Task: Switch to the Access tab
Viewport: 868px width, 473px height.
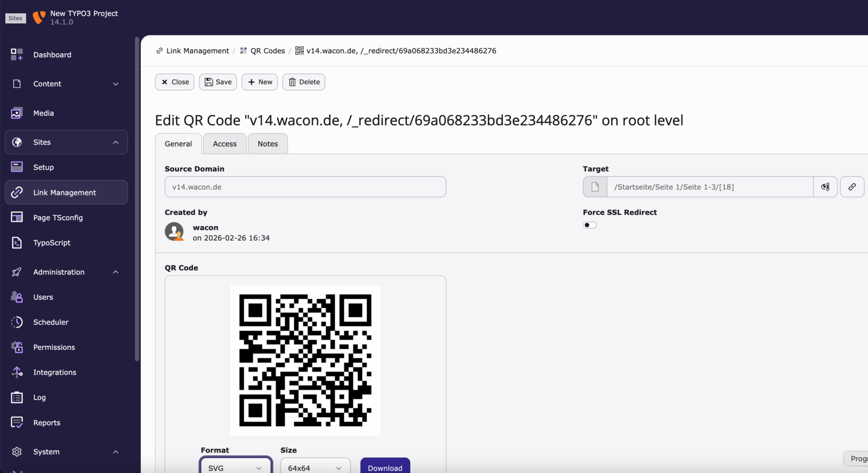Action: click(x=225, y=144)
